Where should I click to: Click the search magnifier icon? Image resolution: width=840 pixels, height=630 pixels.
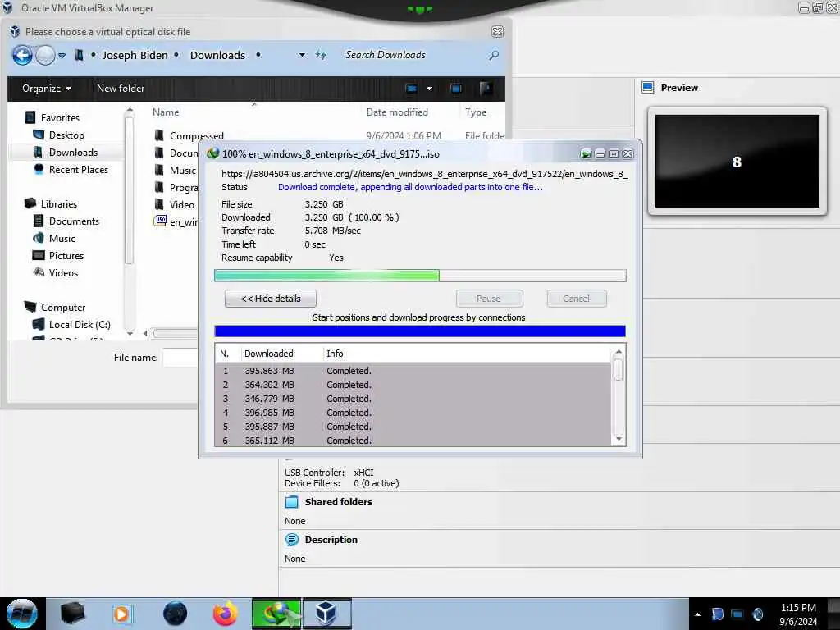click(x=494, y=55)
